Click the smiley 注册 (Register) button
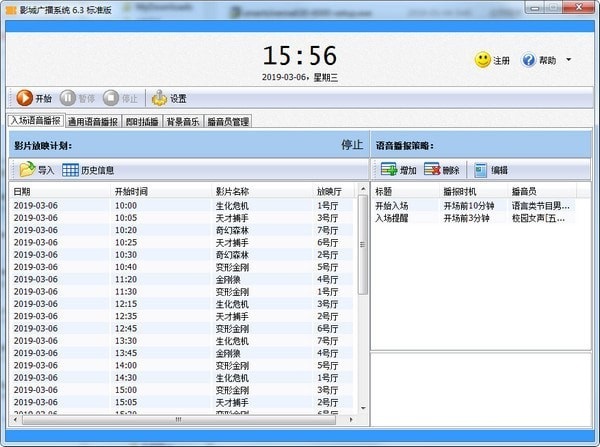The image size is (600, 447). 483,60
